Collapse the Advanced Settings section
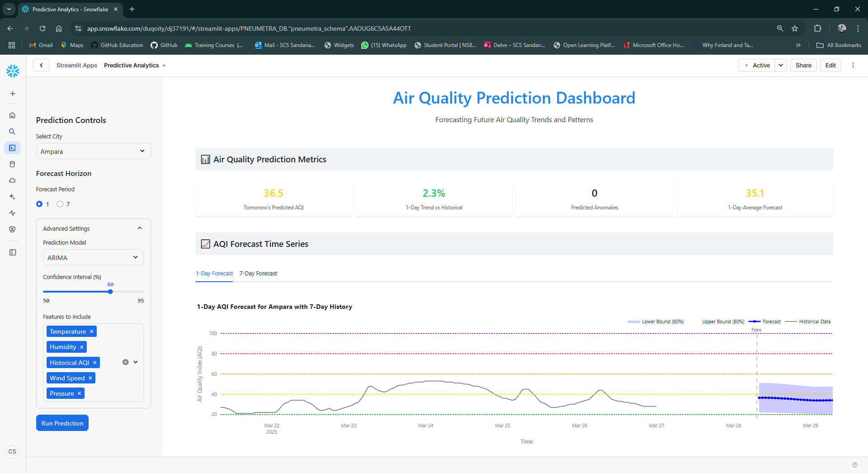The height and width of the screenshot is (473, 868). click(x=139, y=228)
